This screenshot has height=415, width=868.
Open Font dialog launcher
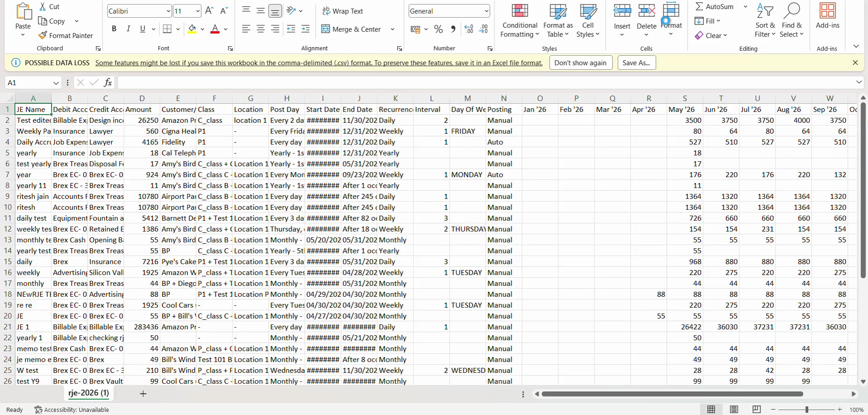point(230,48)
